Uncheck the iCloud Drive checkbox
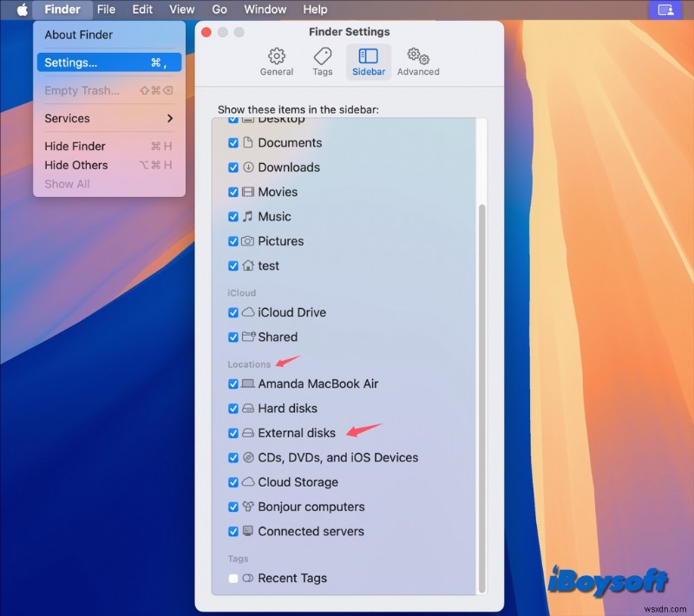 [x=233, y=312]
